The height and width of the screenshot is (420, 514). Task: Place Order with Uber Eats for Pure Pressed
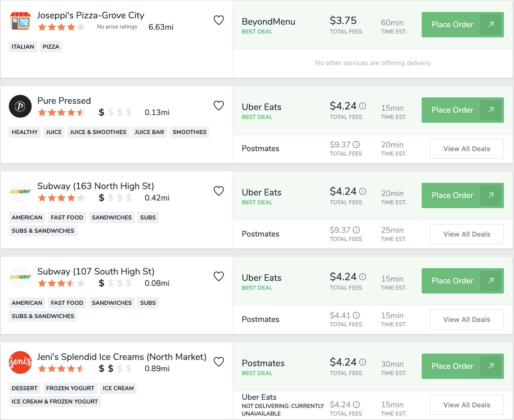[462, 110]
